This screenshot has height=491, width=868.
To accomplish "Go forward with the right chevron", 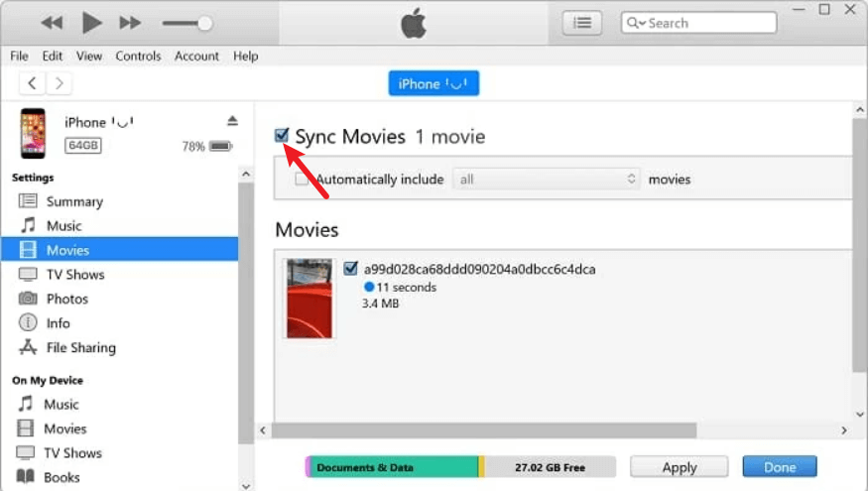I will [x=59, y=83].
